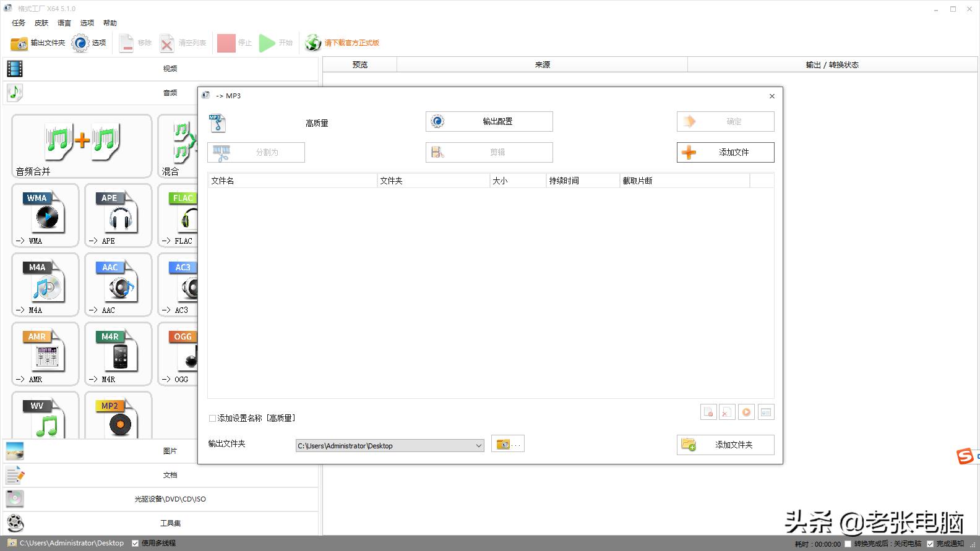
Task: Expand the 视频 category section
Action: pyautogui.click(x=161, y=69)
